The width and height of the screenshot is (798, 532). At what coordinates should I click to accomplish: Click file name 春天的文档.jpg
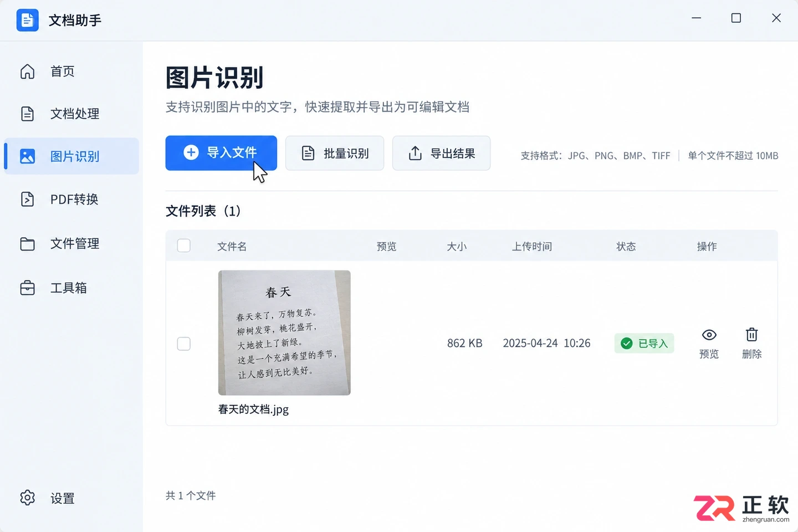pos(253,410)
